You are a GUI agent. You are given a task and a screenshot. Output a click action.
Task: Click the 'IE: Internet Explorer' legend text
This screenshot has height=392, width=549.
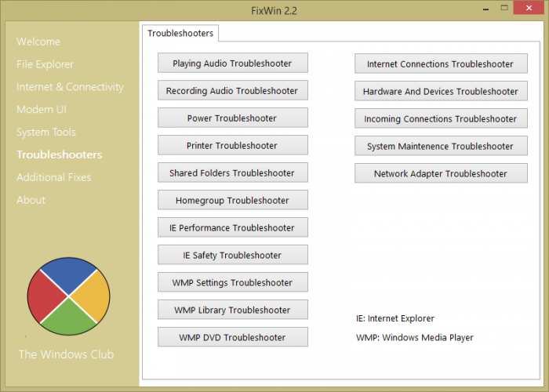[395, 318]
